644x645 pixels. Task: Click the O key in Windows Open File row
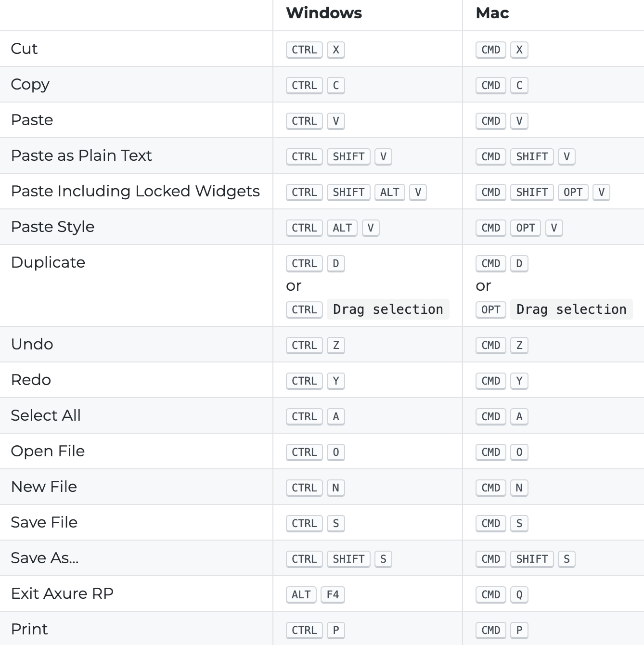(336, 452)
